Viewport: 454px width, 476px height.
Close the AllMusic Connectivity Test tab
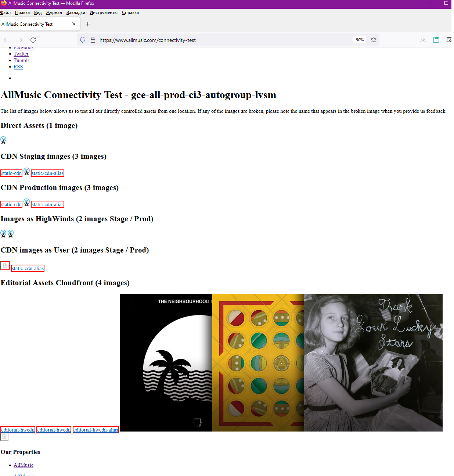coord(74,24)
